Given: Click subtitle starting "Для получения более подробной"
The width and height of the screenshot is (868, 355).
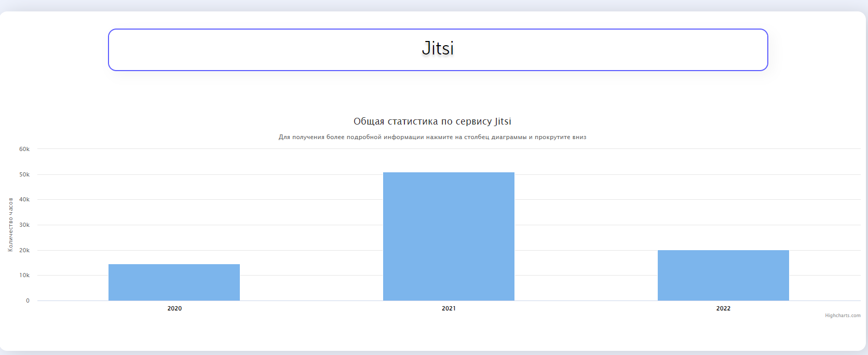Looking at the screenshot, I should click(x=432, y=137).
